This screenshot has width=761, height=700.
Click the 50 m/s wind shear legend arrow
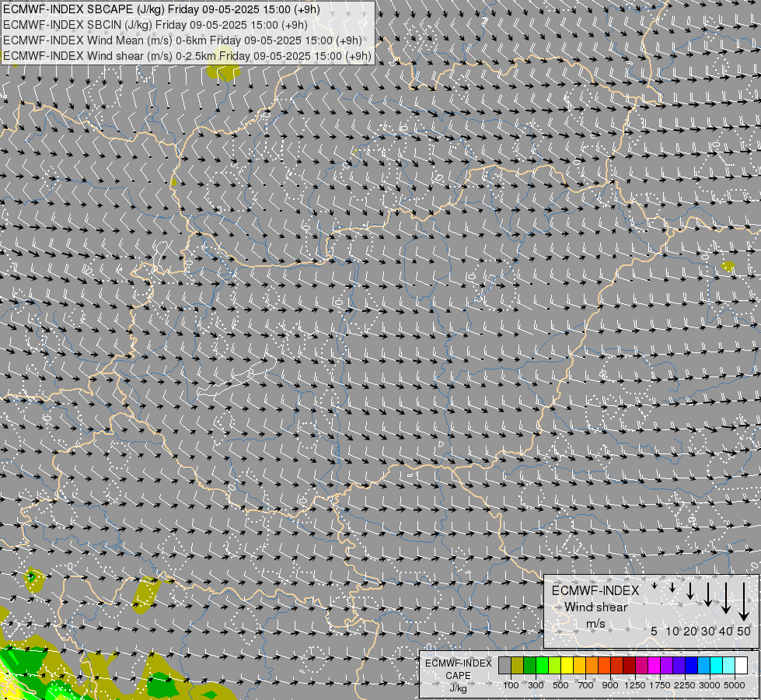pos(744,601)
